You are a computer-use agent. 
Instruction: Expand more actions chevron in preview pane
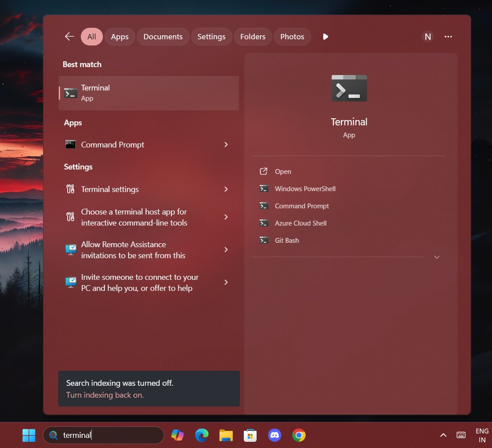tap(436, 257)
